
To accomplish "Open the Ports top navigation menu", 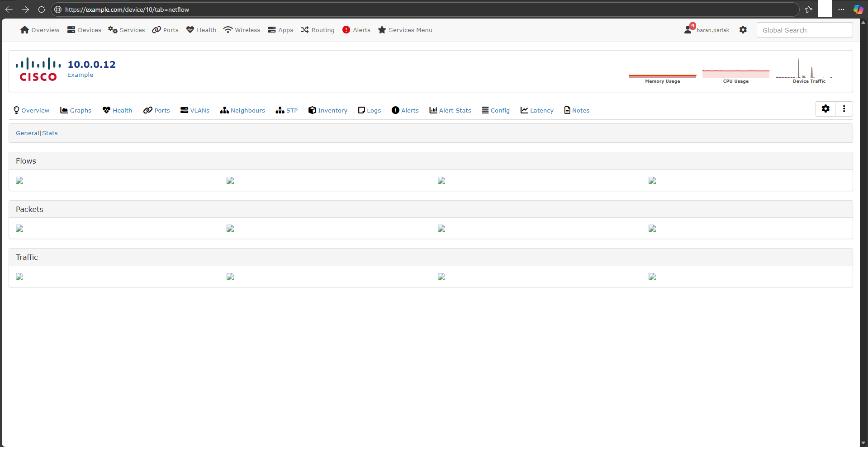I will click(x=165, y=30).
